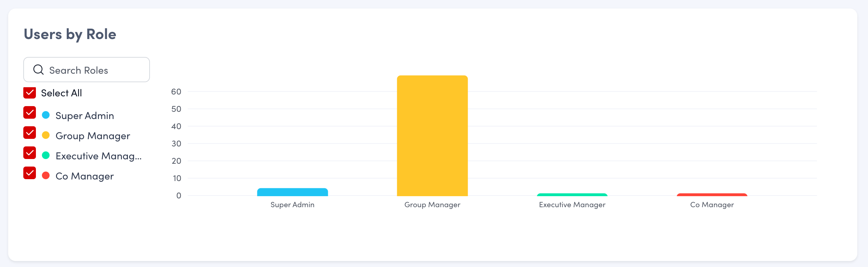Click the green Executive Manager bar
868x267 pixels.
[x=572, y=195]
